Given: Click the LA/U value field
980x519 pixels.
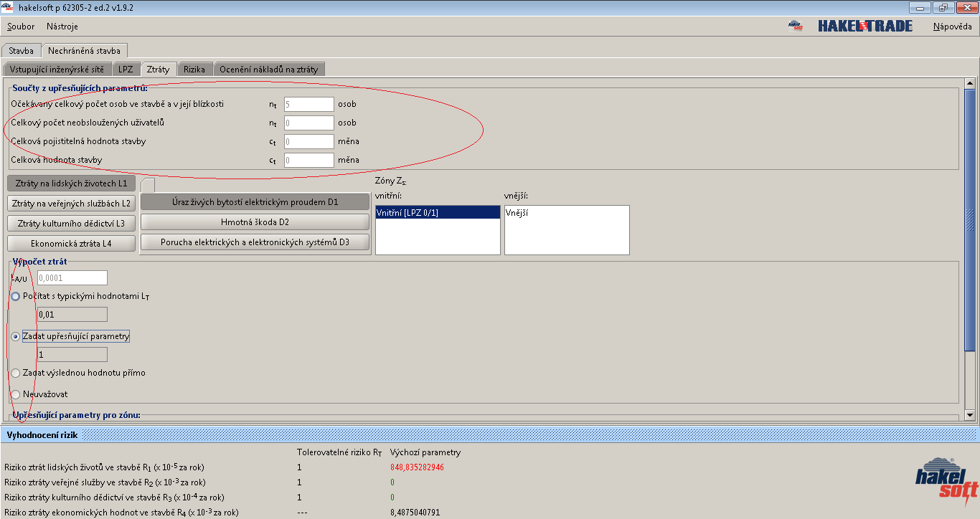Looking at the screenshot, I should coord(72,277).
